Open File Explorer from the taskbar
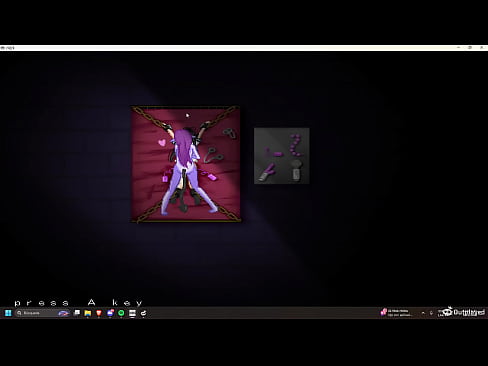The image size is (488, 366). [x=88, y=313]
